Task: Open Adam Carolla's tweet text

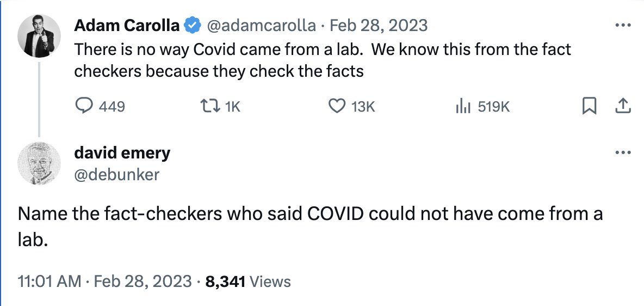Action: (x=322, y=60)
